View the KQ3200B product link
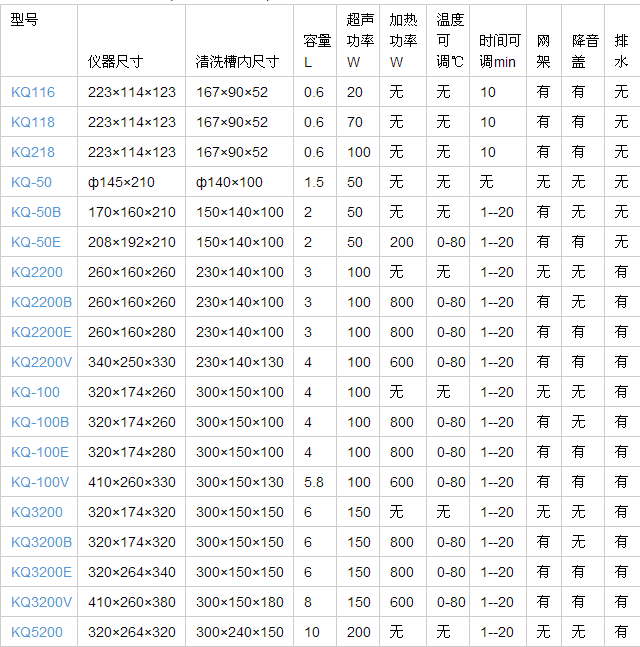 tap(41, 542)
